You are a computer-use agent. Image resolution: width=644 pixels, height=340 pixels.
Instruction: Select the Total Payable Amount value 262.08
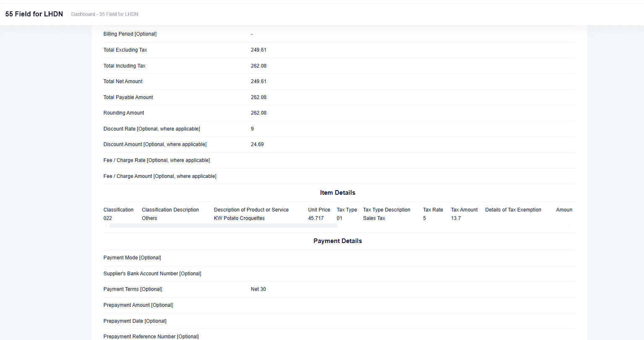(258, 97)
